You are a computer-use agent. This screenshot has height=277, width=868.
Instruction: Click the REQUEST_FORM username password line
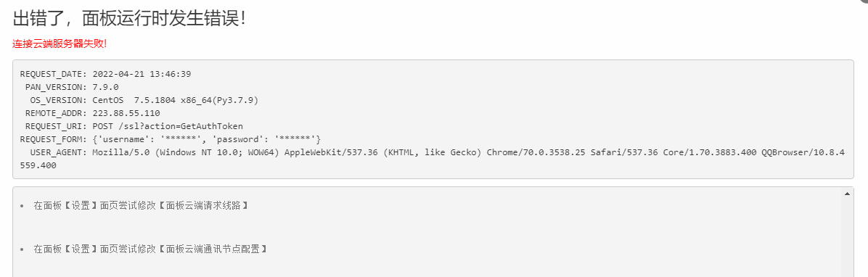click(x=170, y=139)
